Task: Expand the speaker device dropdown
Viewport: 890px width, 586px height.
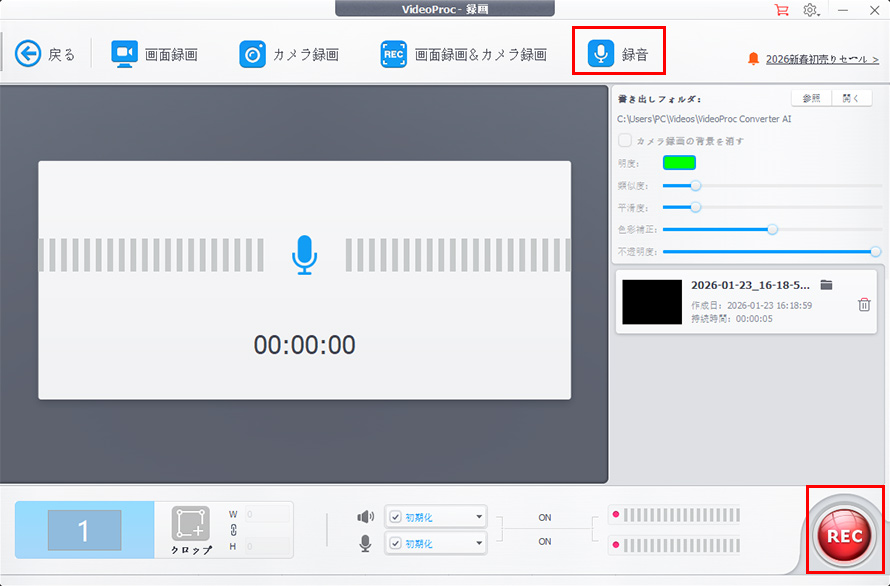Action: click(x=480, y=517)
